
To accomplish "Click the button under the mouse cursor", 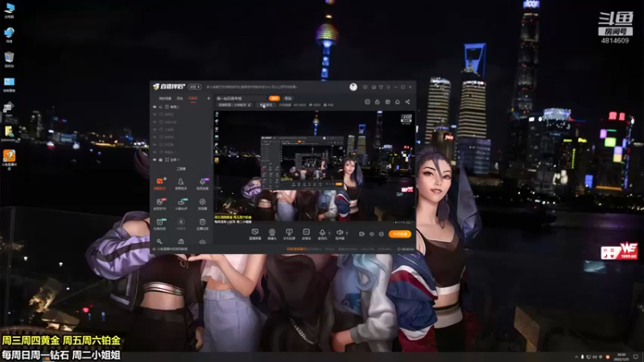I will coord(266,105).
